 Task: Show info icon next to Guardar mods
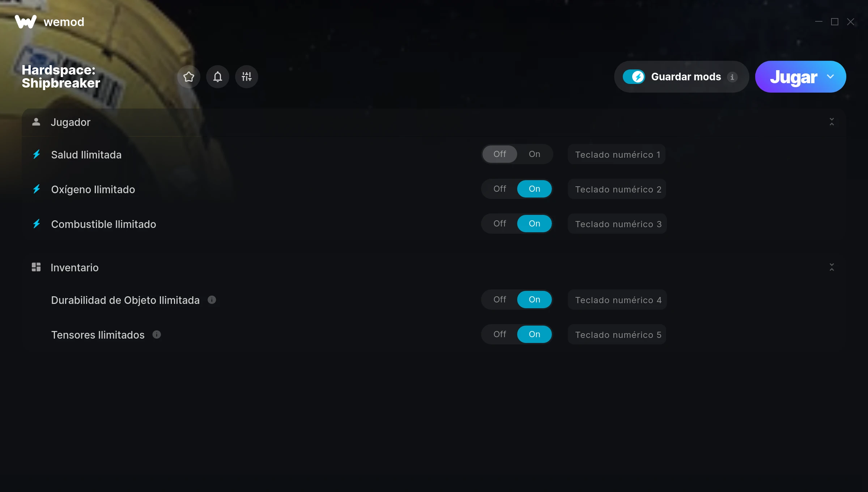[732, 77]
